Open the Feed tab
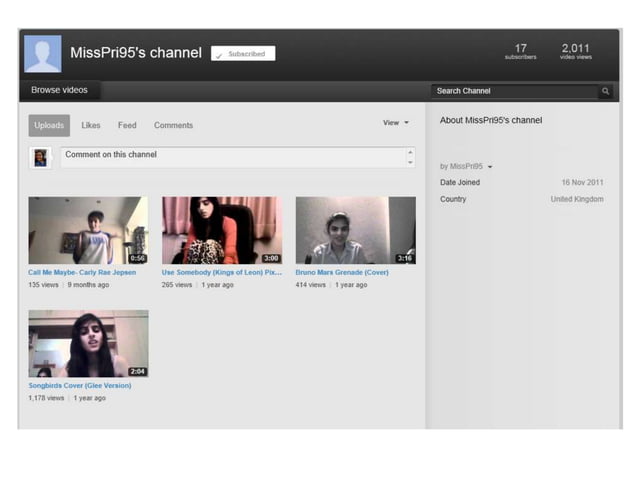The height and width of the screenshot is (478, 638). (x=127, y=126)
